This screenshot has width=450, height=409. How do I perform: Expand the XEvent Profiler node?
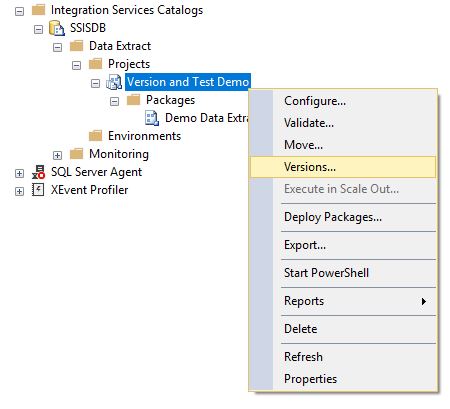[19, 191]
